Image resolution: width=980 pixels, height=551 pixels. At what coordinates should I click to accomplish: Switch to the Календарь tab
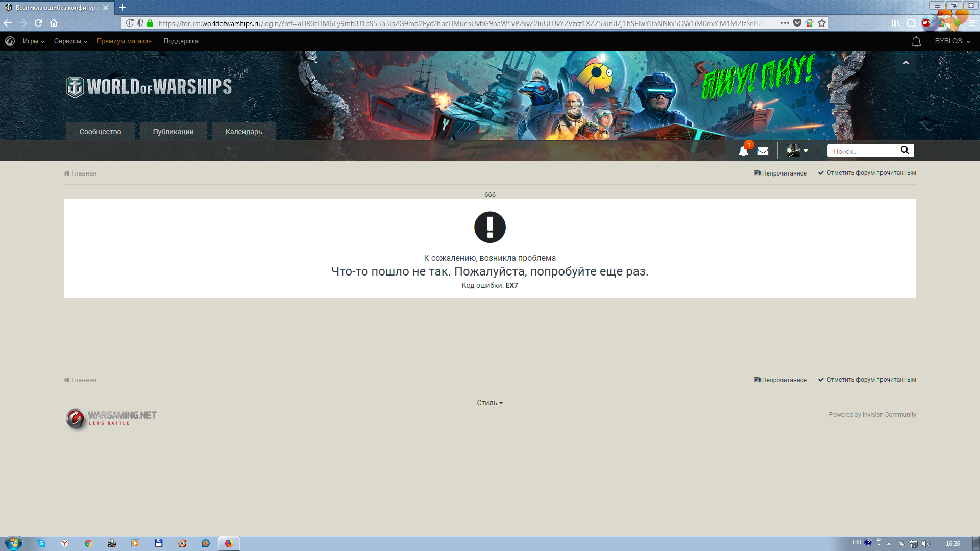244,132
